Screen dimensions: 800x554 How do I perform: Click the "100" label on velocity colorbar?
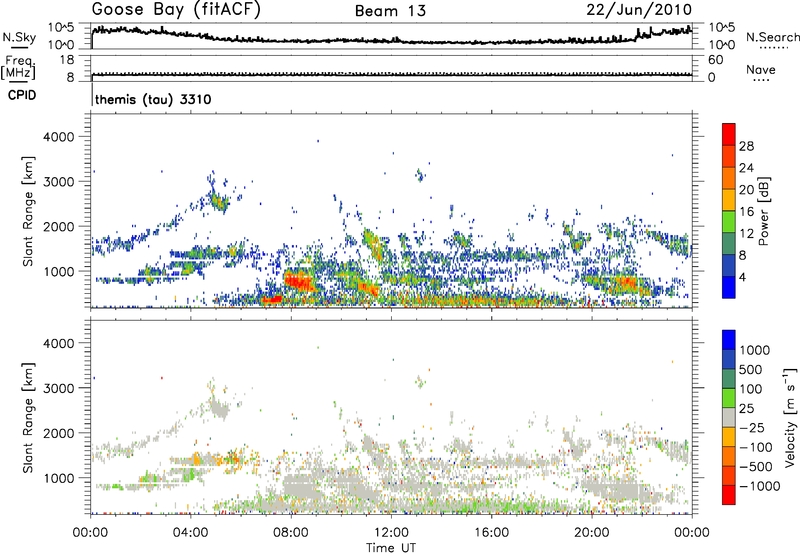(x=751, y=389)
